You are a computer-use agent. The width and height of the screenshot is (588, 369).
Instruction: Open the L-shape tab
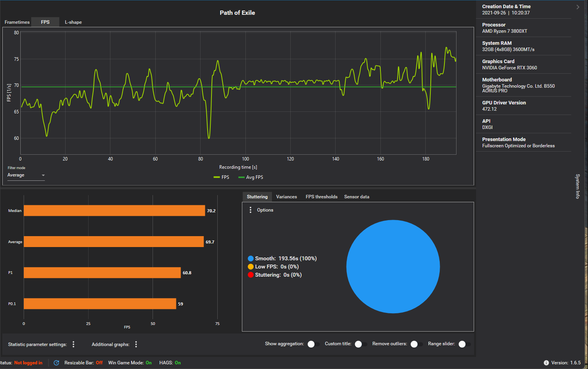point(73,22)
